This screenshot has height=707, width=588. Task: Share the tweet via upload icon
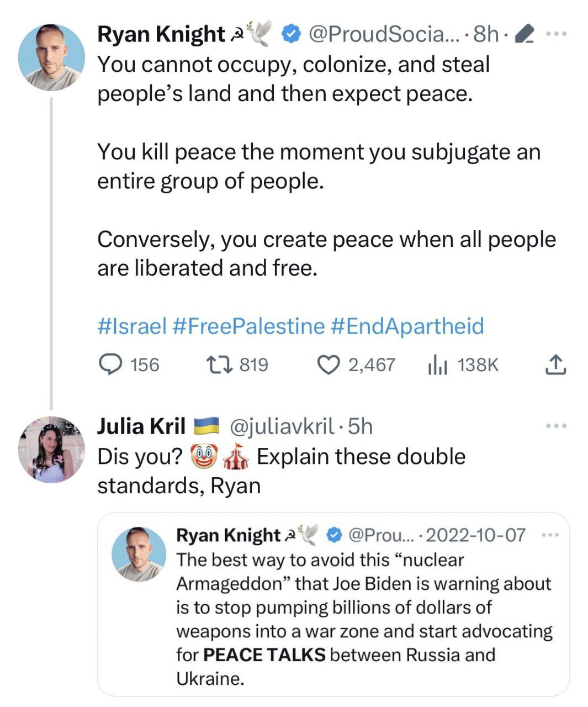pos(555,365)
